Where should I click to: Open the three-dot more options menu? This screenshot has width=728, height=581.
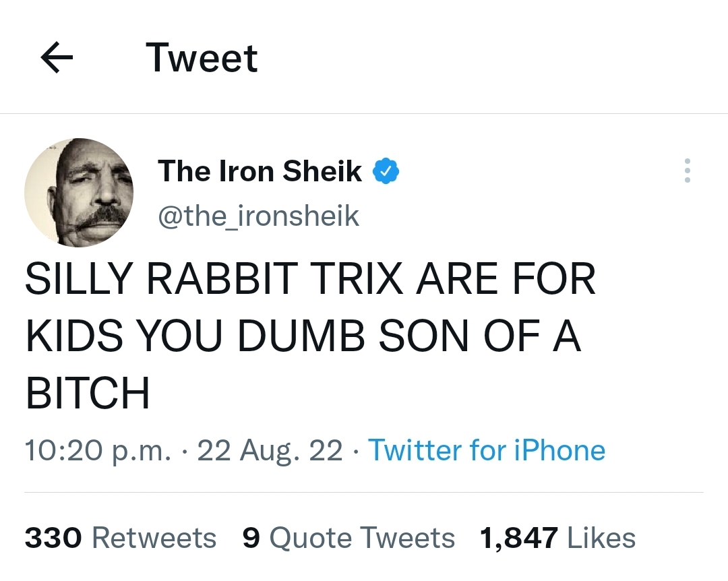pyautogui.click(x=687, y=171)
